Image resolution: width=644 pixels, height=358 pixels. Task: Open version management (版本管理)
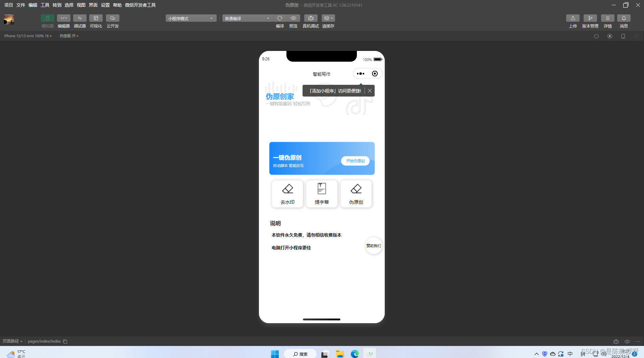(x=590, y=18)
